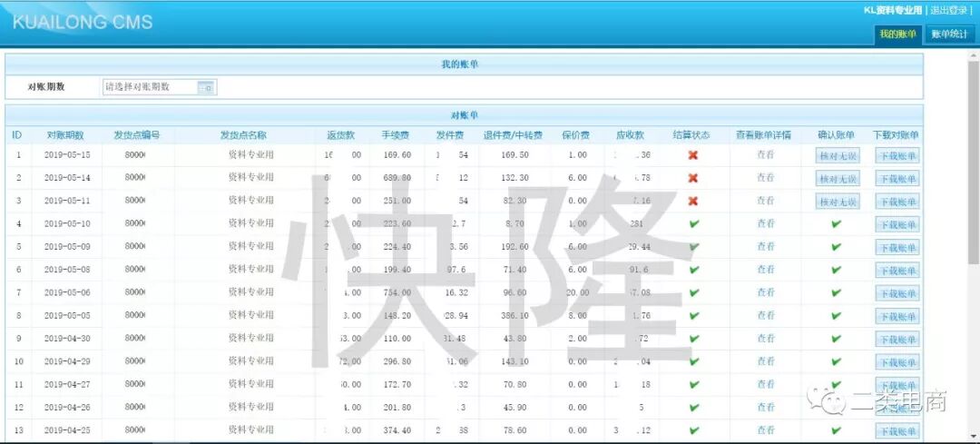The width and height of the screenshot is (980, 444).
Task: Click the 退出登录 logout link
Action: click(x=948, y=10)
